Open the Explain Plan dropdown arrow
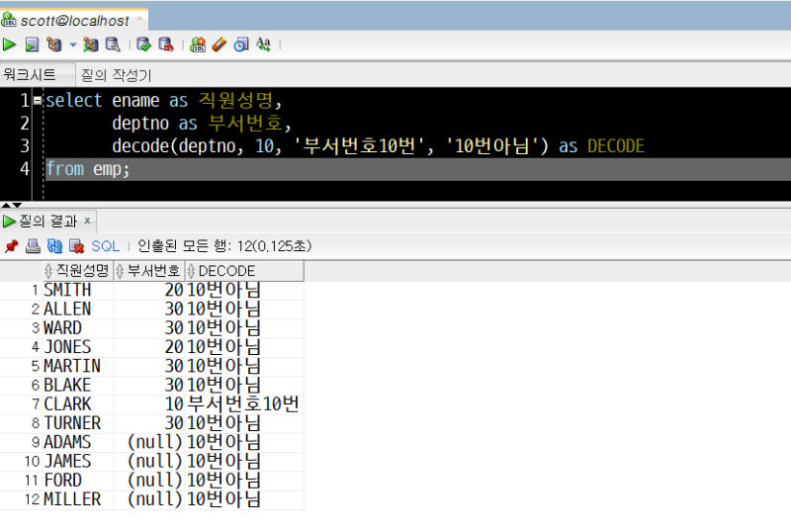Screen dimensions: 791x532 pos(72,44)
